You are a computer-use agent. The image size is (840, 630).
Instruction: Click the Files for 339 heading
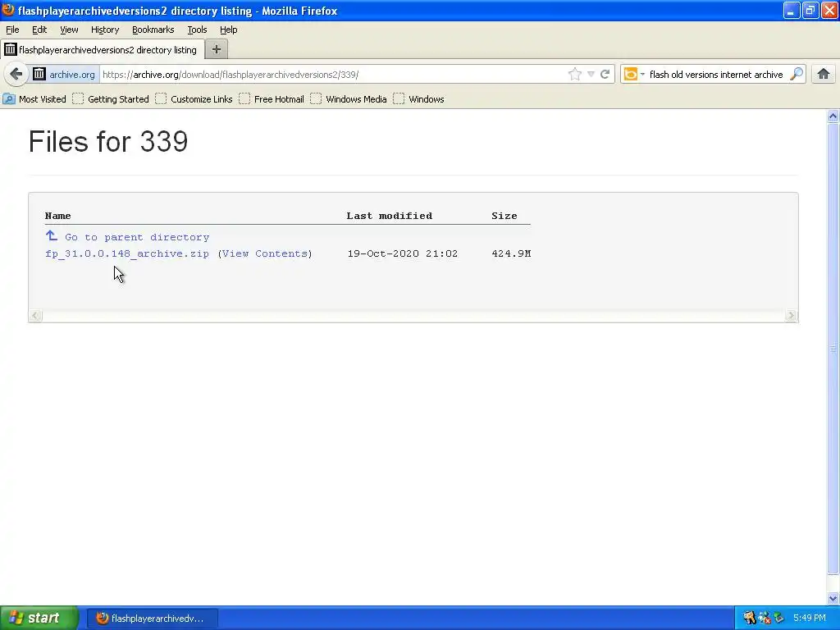tap(108, 141)
